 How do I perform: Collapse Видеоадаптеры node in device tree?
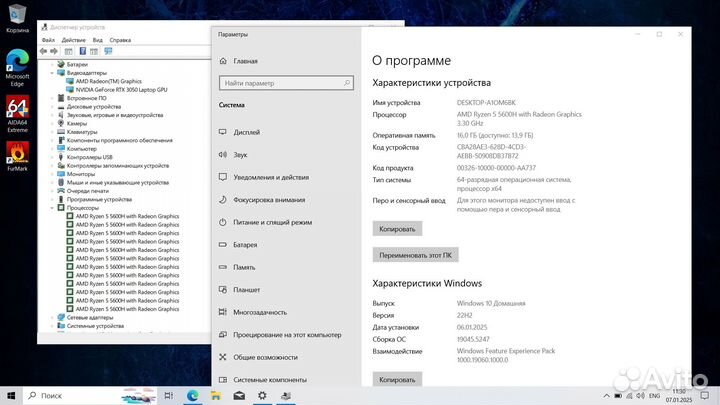(52, 73)
